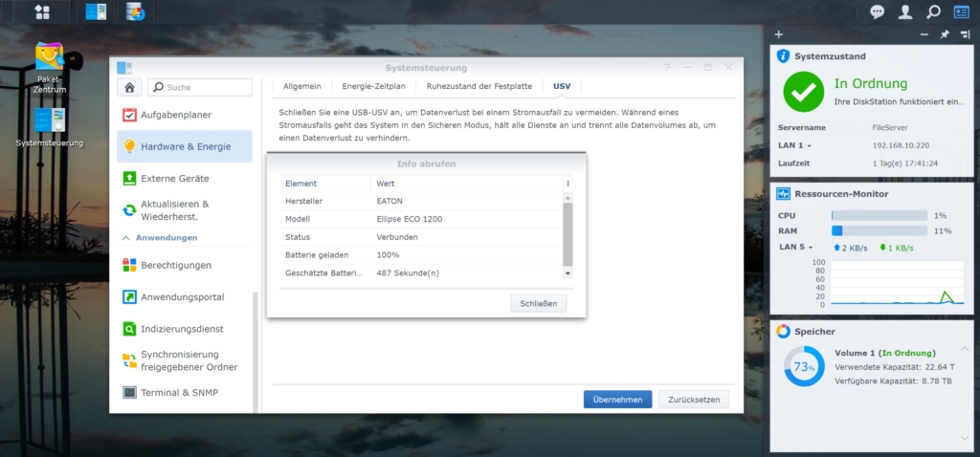Image resolution: width=980 pixels, height=457 pixels.
Task: Click Element column header
Action: coord(325,184)
